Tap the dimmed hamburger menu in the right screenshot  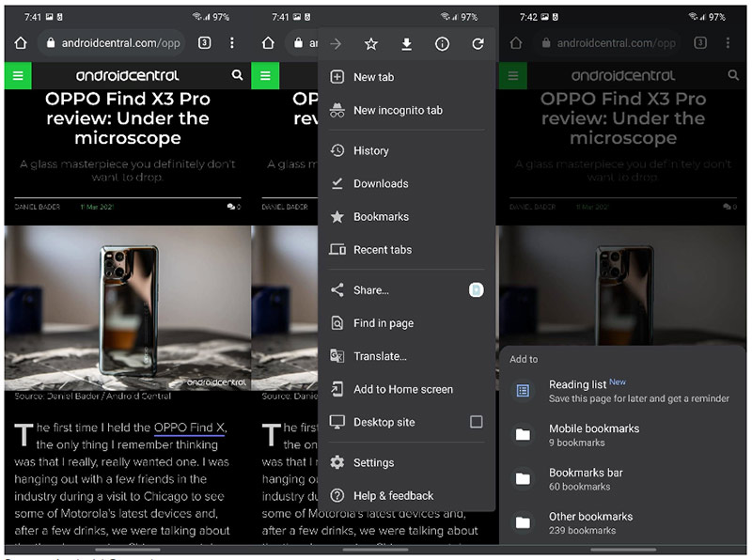pos(513,75)
